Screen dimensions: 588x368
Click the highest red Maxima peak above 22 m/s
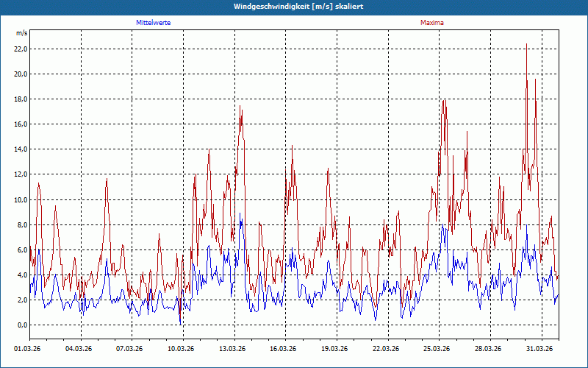click(x=526, y=44)
